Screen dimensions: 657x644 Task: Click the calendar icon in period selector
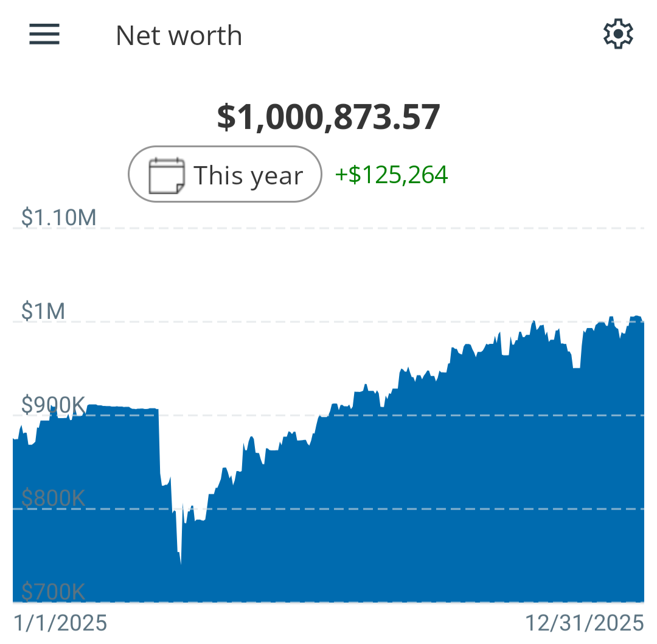(x=166, y=175)
